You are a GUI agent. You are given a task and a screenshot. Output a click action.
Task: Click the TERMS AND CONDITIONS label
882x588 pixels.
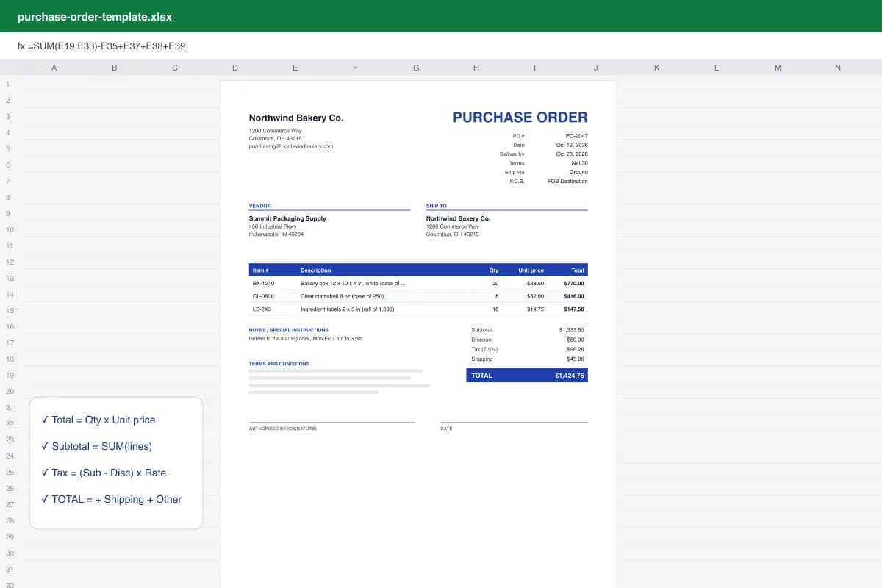pos(279,364)
